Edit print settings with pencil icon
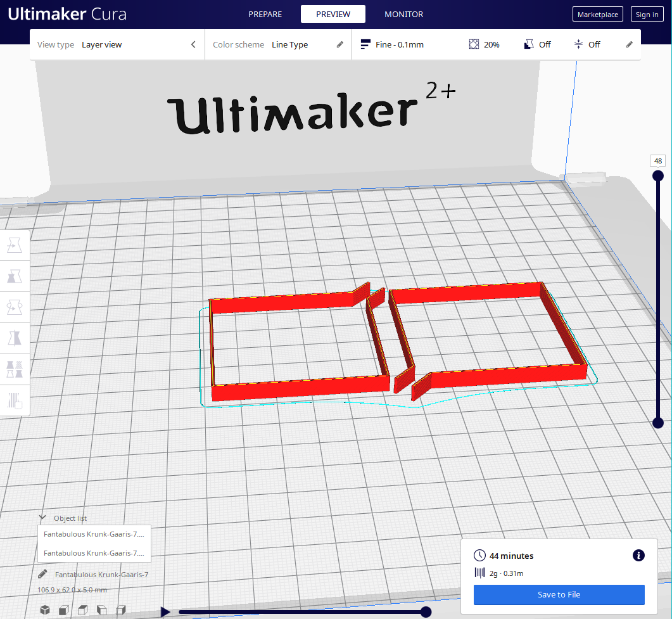This screenshot has width=672, height=619. point(629,44)
